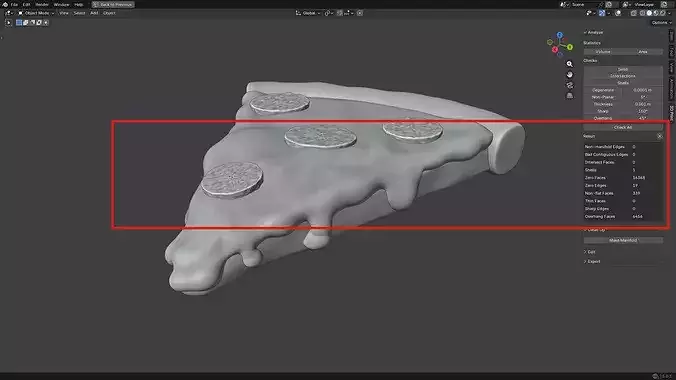Switch to the Item sidebar tab
The image size is (676, 380).
tap(671, 36)
